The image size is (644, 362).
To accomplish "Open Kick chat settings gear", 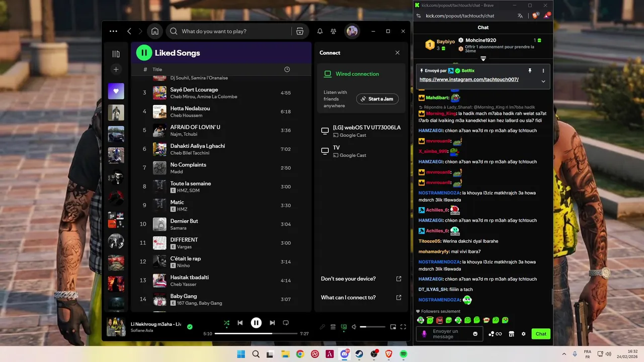I will (x=523, y=334).
